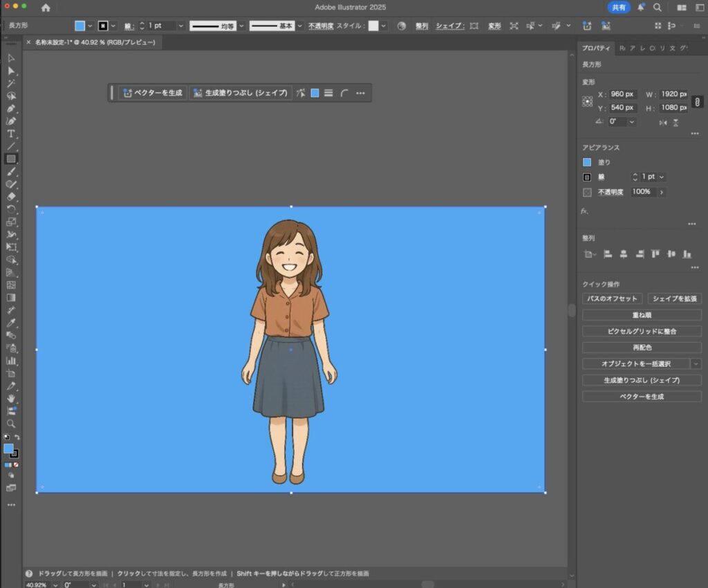The width and height of the screenshot is (708, 588).
Task: Choose the Hand tool
Action: tap(11, 399)
